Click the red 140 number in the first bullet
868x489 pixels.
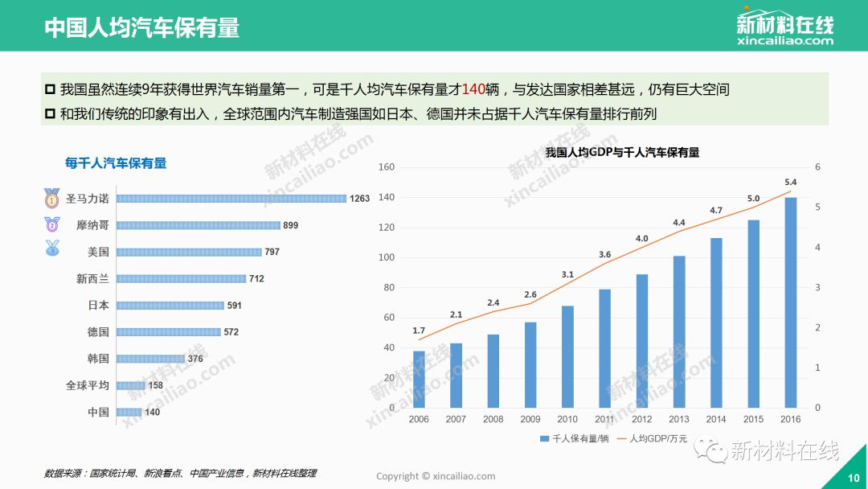point(476,89)
